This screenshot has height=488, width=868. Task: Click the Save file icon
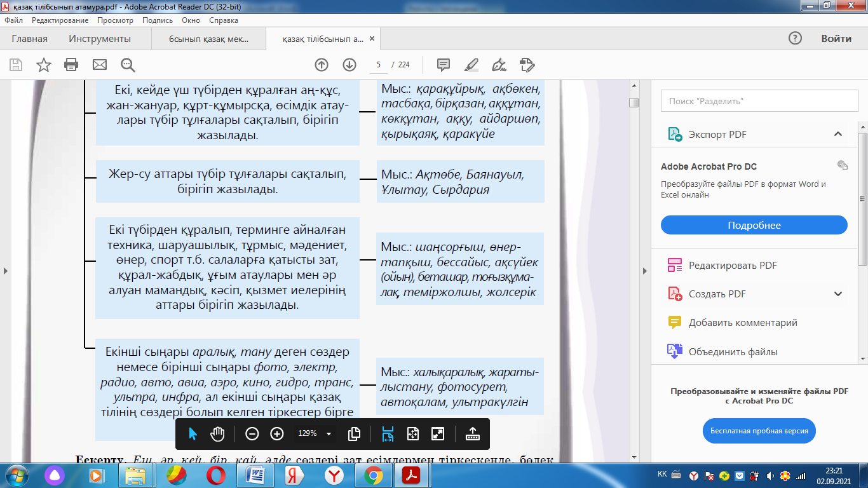(x=16, y=65)
